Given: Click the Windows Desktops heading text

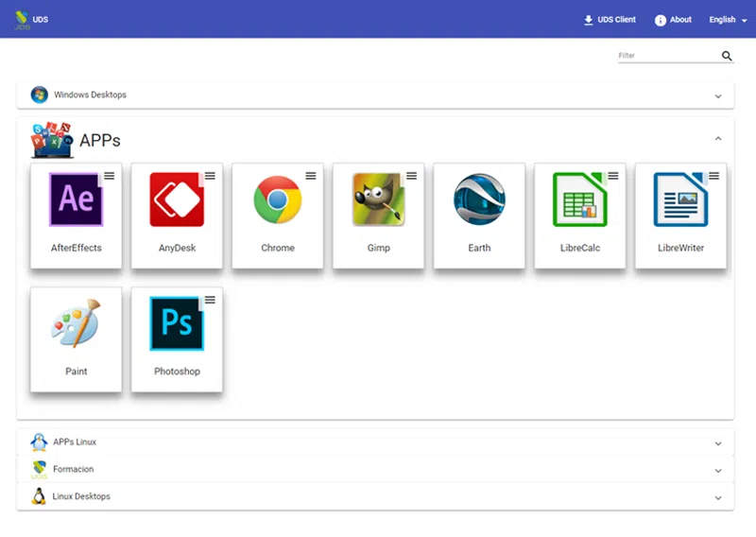Looking at the screenshot, I should click(x=90, y=95).
